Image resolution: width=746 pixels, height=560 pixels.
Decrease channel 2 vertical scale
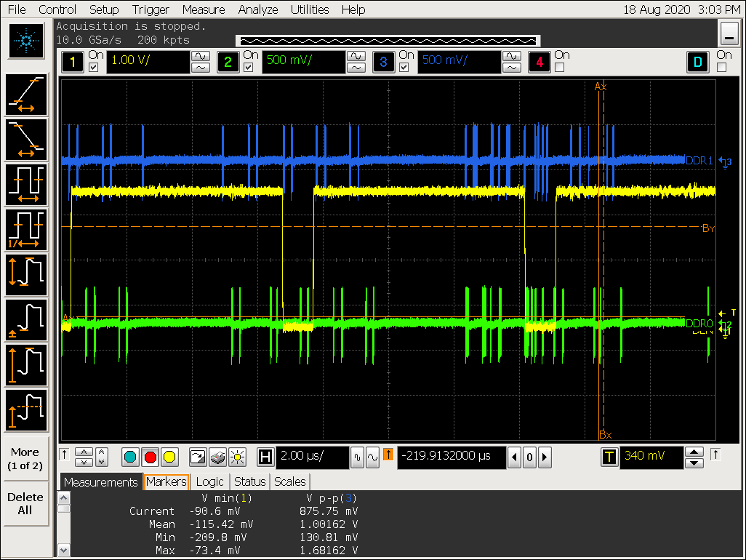click(356, 68)
